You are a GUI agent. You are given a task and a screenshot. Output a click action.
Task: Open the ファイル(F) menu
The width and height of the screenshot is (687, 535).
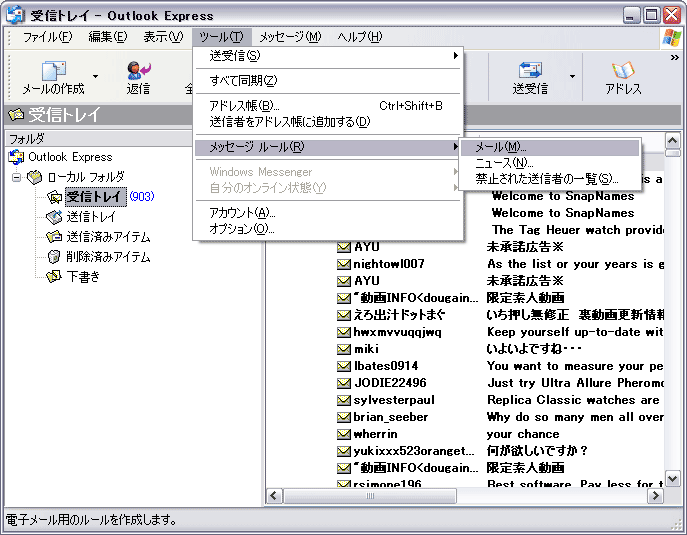[47, 37]
